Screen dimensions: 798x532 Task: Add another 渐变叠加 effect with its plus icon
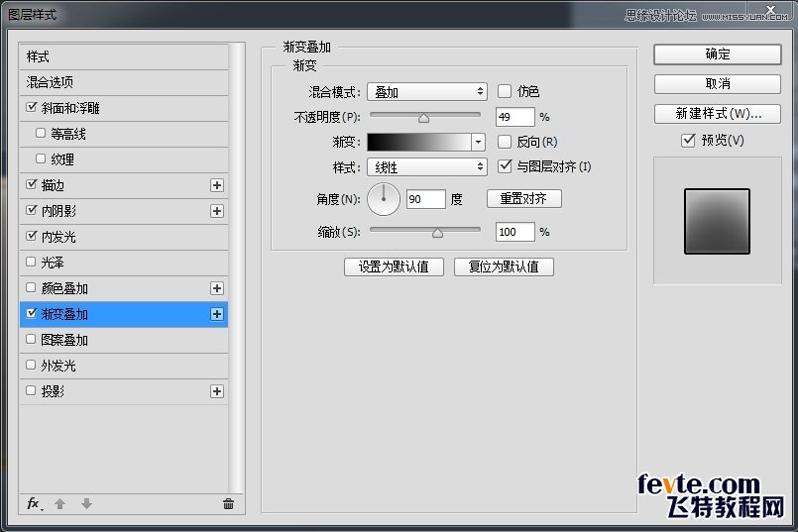pyautogui.click(x=217, y=314)
